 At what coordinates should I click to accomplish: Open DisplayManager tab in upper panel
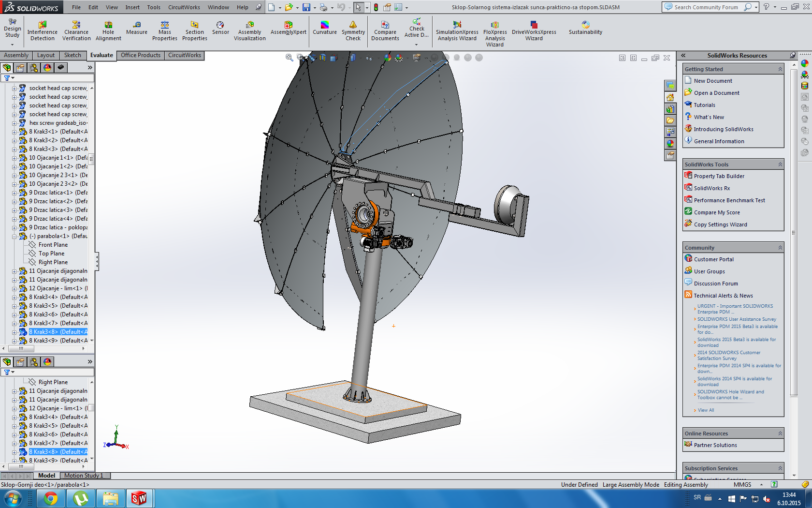[x=47, y=68]
